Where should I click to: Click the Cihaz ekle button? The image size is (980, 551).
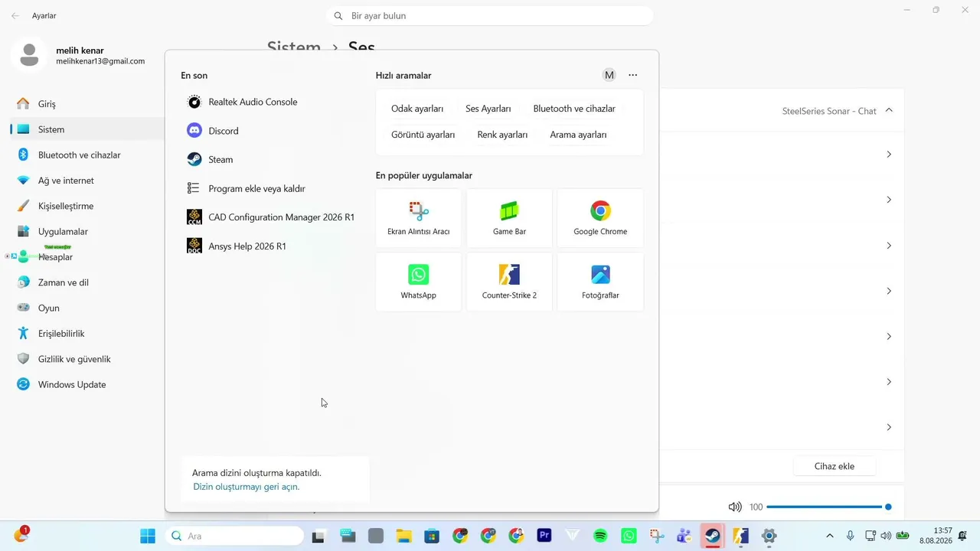[x=835, y=466]
